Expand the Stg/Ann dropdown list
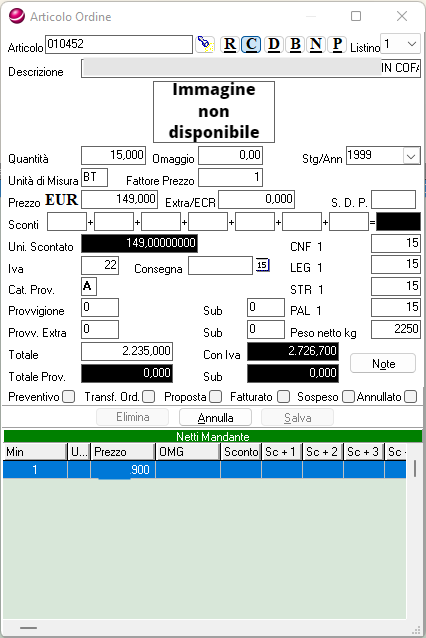The height and width of the screenshot is (638, 426). 411,156
